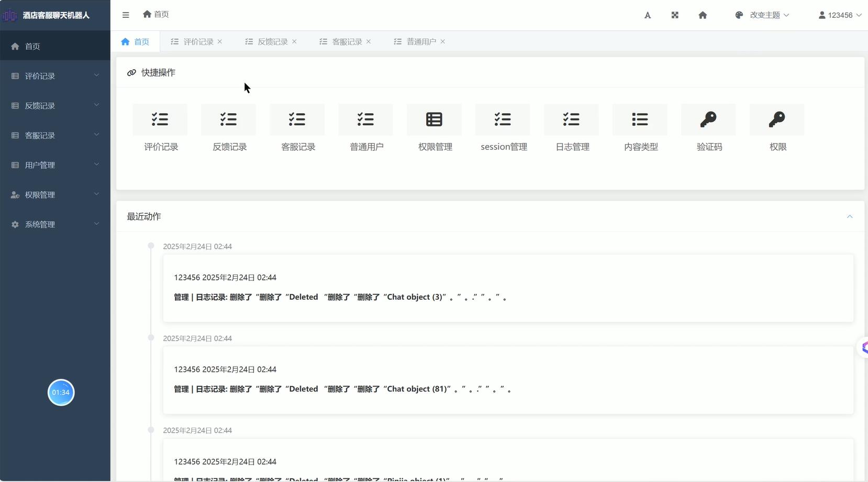Toggle the sidebar with hamburger icon
868x482 pixels.
pos(126,15)
